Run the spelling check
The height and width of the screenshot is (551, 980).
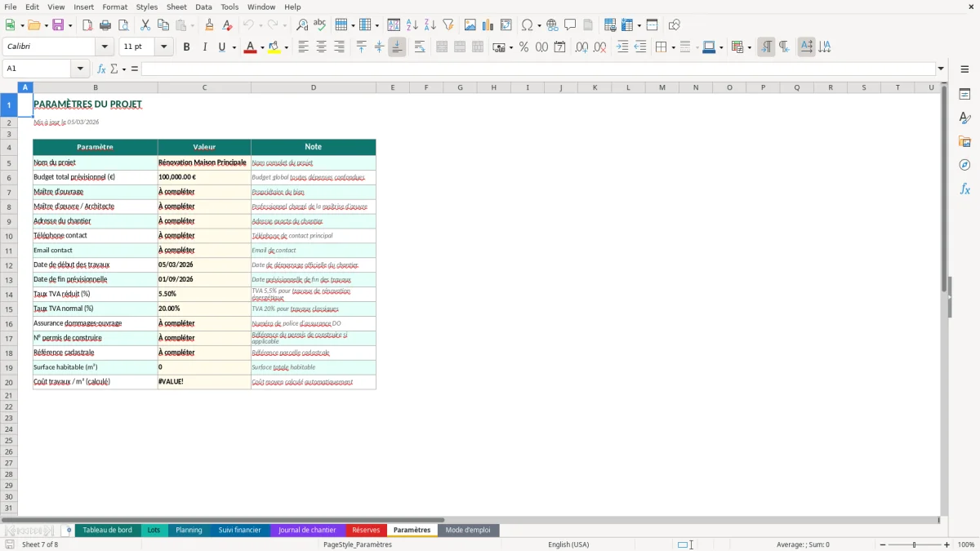[x=320, y=25]
